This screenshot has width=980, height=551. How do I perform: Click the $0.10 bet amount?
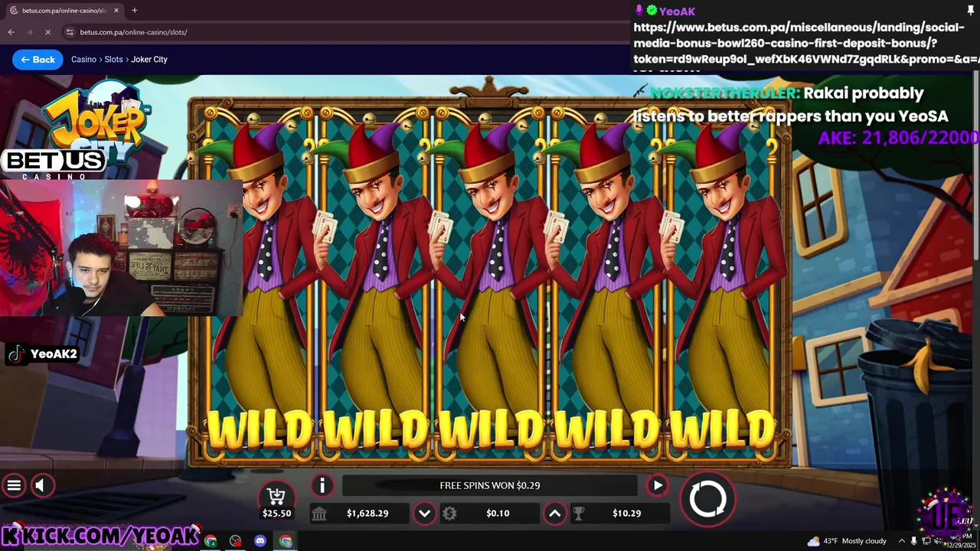pos(498,514)
